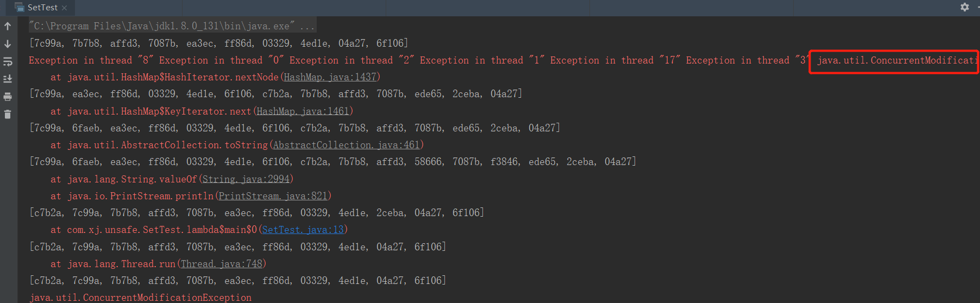The height and width of the screenshot is (303, 980).
Task: Open the HashMap.java:1437 stack trace link
Action: (x=330, y=77)
